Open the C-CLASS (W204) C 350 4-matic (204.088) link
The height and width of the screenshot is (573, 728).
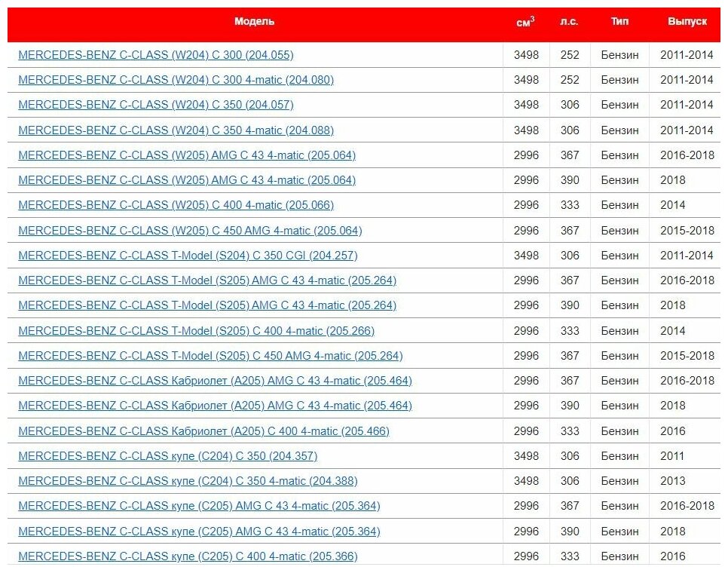tap(176, 130)
